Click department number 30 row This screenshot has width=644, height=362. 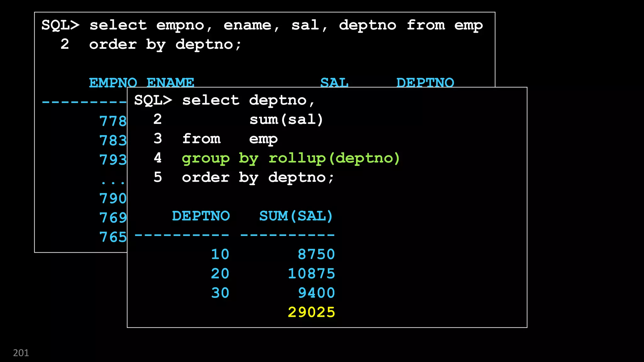[220, 293]
